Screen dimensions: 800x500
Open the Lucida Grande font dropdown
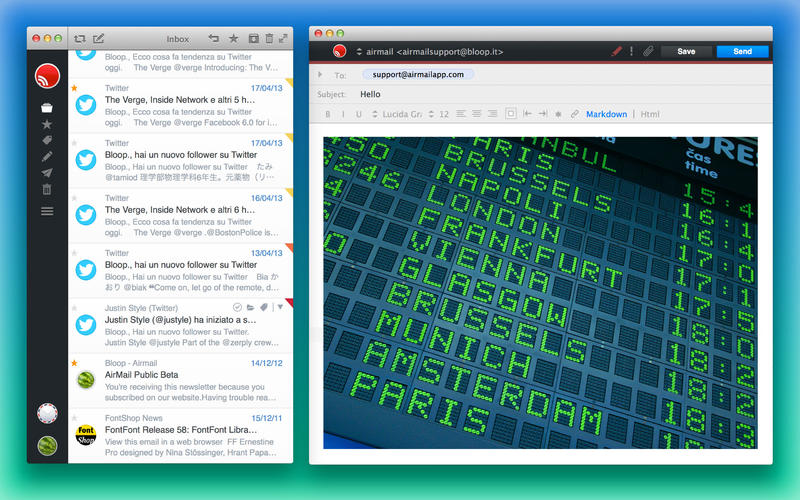tap(397, 114)
